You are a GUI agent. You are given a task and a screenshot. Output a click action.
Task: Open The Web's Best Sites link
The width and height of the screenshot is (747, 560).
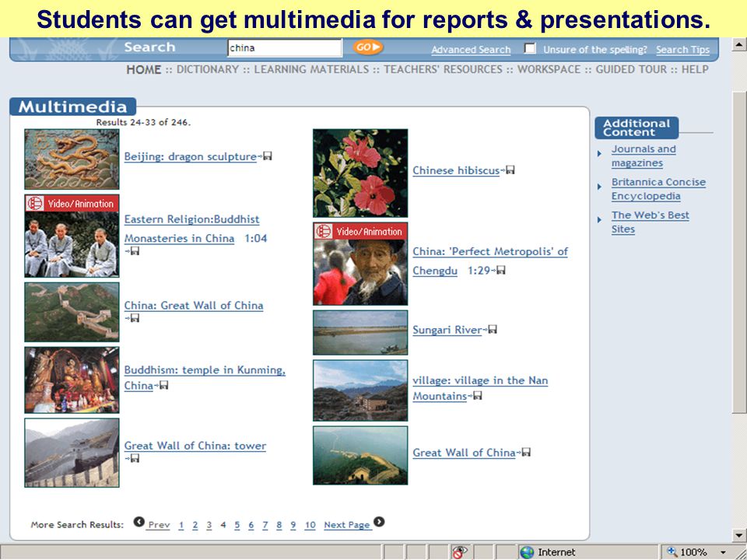coord(651,222)
